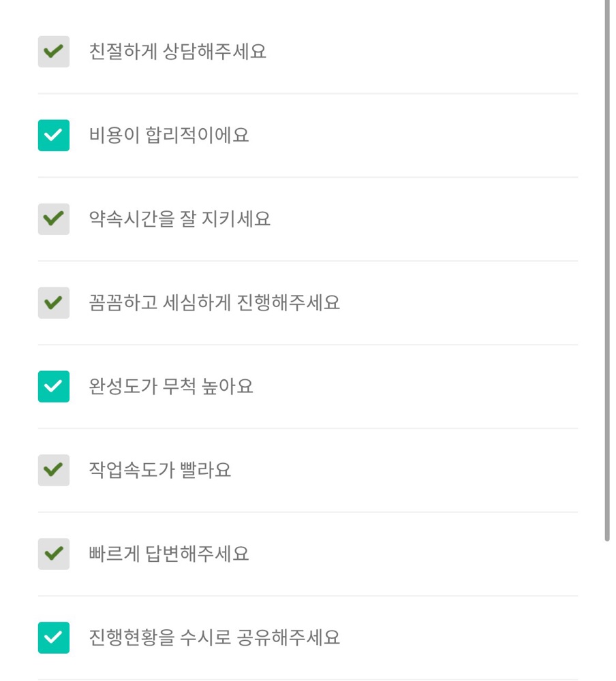
Task: Enable the 꼼꼼하고 세심하게 진행해주세요 checkbox
Action: click(53, 303)
